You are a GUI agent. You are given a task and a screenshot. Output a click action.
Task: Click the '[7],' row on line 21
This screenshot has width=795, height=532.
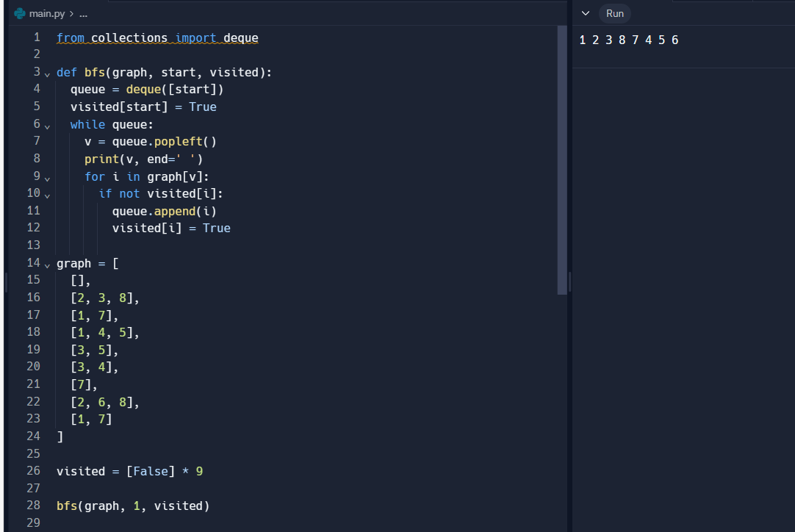(x=84, y=384)
